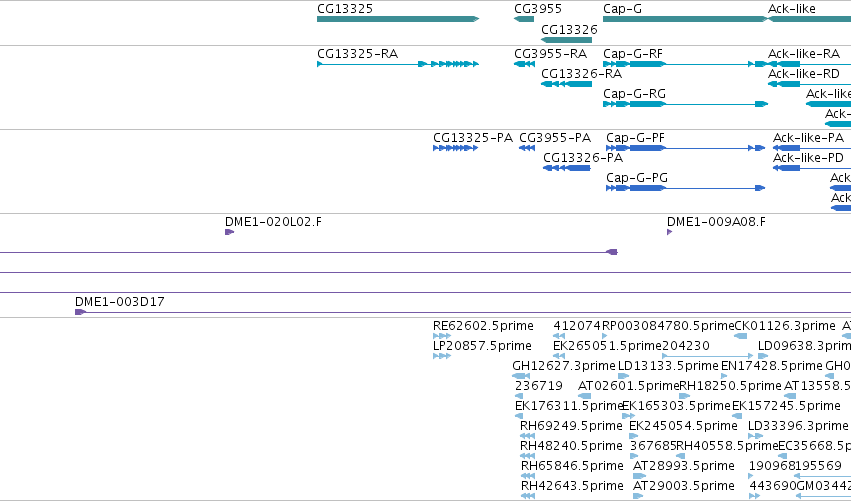Select the RH18250.5prime EST glyph
Viewport: 851px width, 501px height.
pos(684,396)
